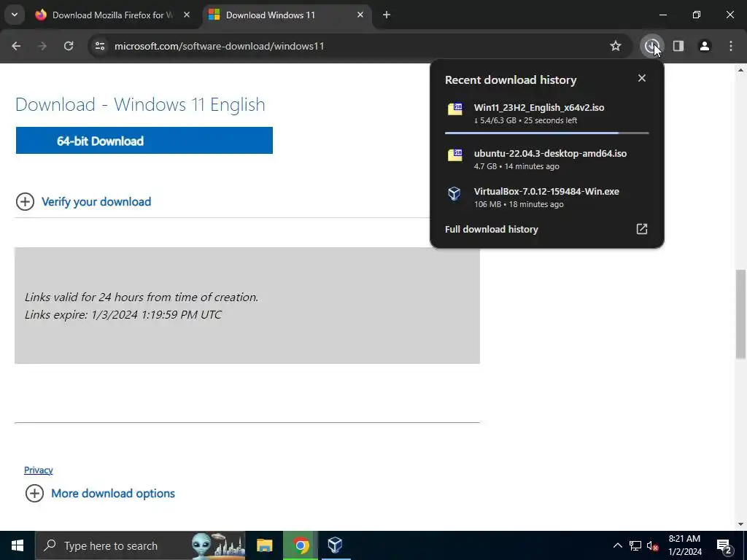This screenshot has width=747, height=560.
Task: Show hidden system tray icons
Action: [617, 545]
